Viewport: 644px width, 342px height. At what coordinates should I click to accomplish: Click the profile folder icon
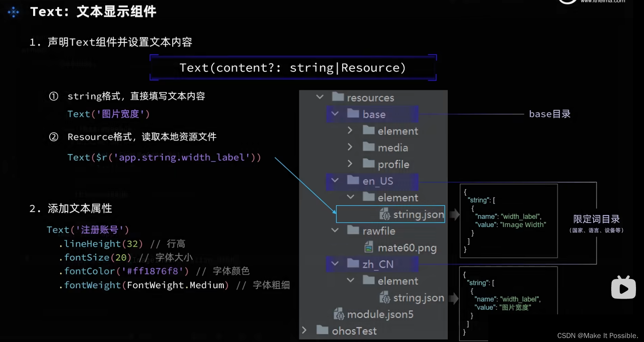point(369,163)
